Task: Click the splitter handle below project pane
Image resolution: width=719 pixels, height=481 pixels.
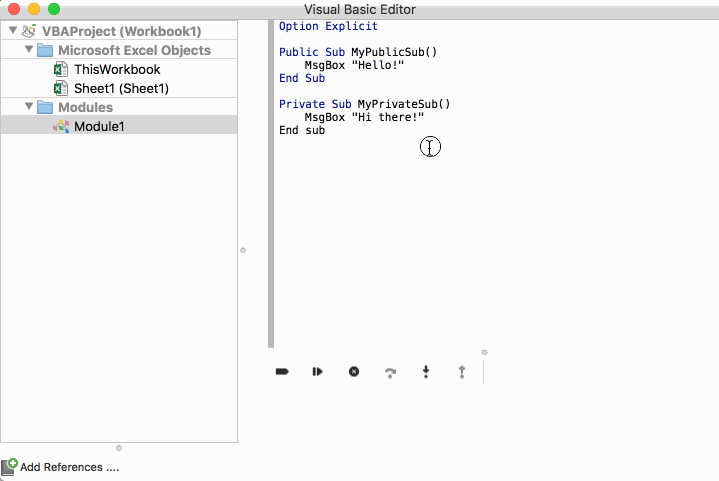Action: point(119,448)
